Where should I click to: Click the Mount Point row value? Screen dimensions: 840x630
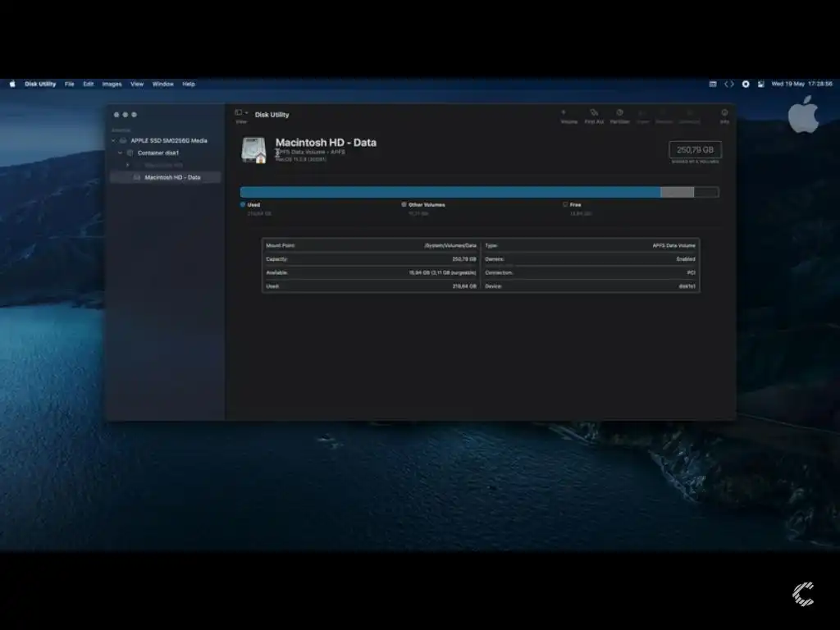[x=450, y=245]
